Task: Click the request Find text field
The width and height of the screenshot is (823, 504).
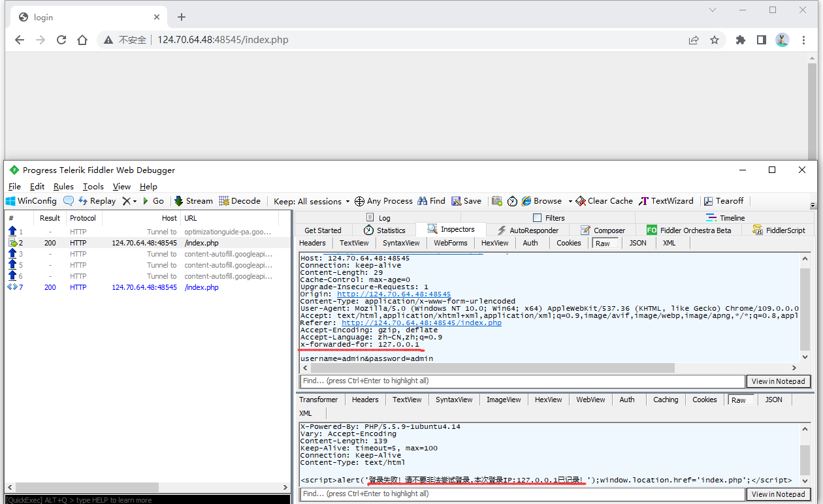Action: [522, 381]
